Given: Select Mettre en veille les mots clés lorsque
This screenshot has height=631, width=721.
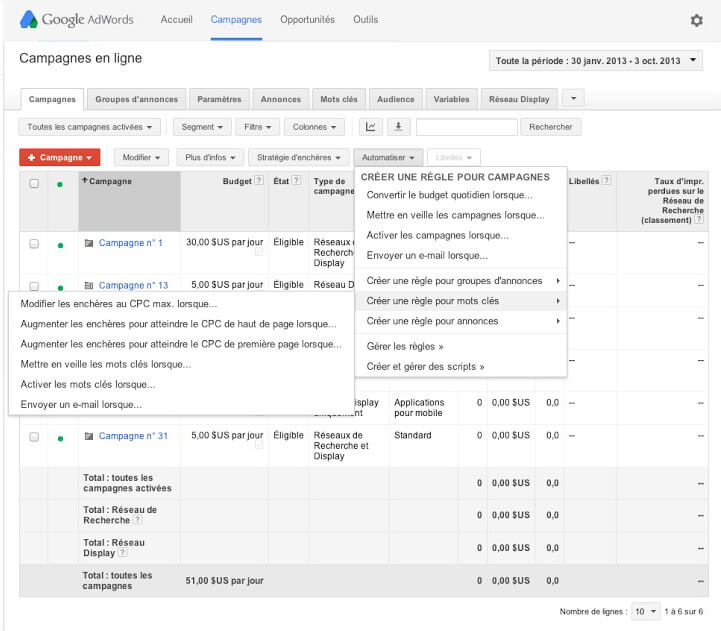Looking at the screenshot, I should point(182,364).
